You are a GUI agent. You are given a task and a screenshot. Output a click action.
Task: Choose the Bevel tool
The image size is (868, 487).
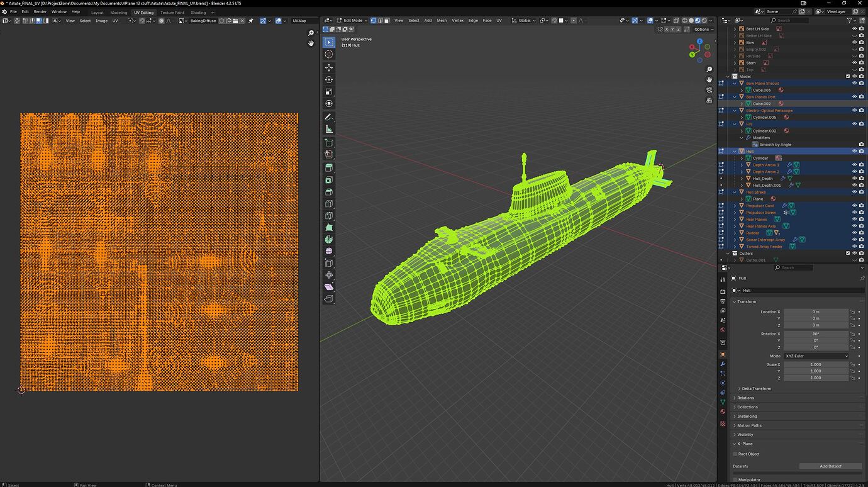(x=329, y=192)
